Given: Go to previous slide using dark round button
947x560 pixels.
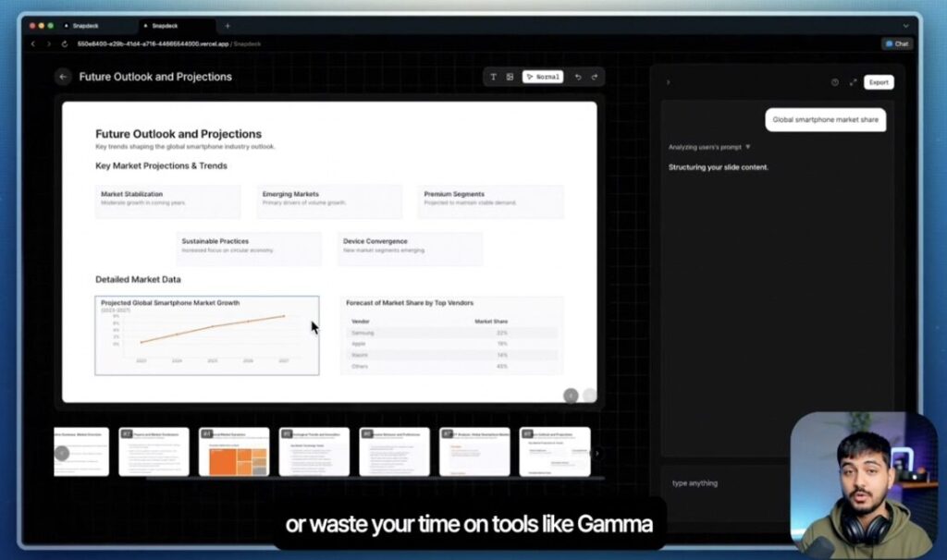Looking at the screenshot, I should pyautogui.click(x=571, y=396).
